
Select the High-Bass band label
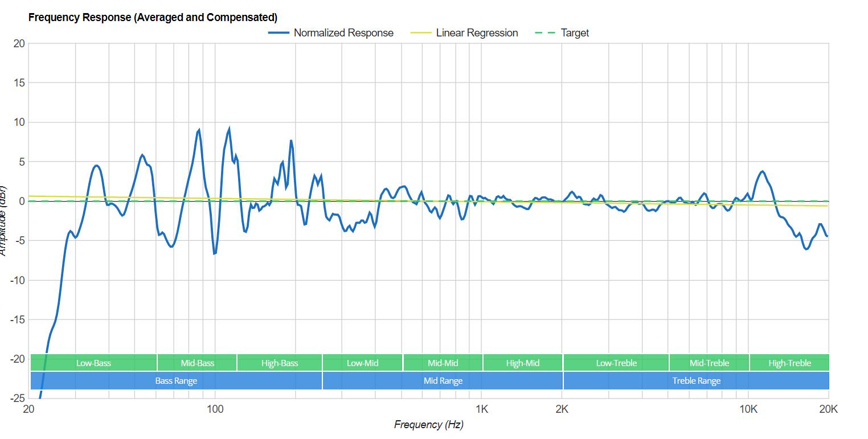(280, 363)
